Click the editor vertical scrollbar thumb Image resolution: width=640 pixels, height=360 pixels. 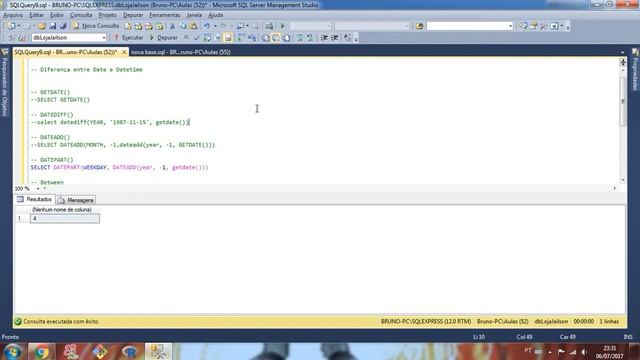tap(622, 101)
